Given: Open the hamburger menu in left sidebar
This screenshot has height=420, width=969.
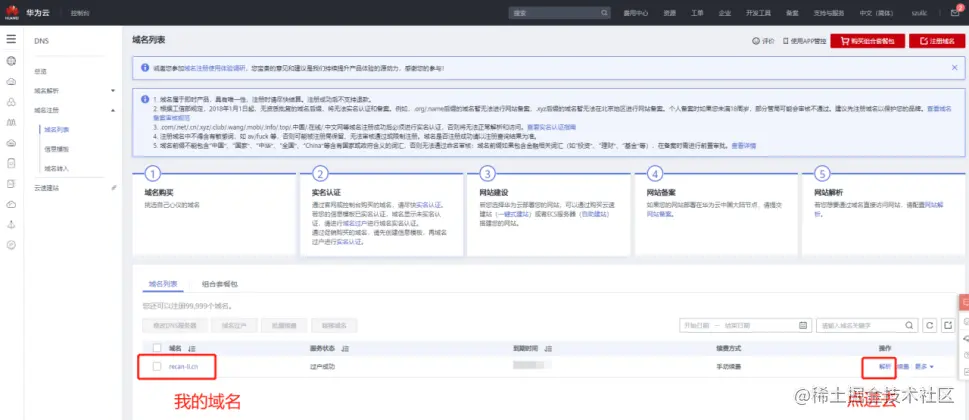Looking at the screenshot, I should [x=11, y=39].
